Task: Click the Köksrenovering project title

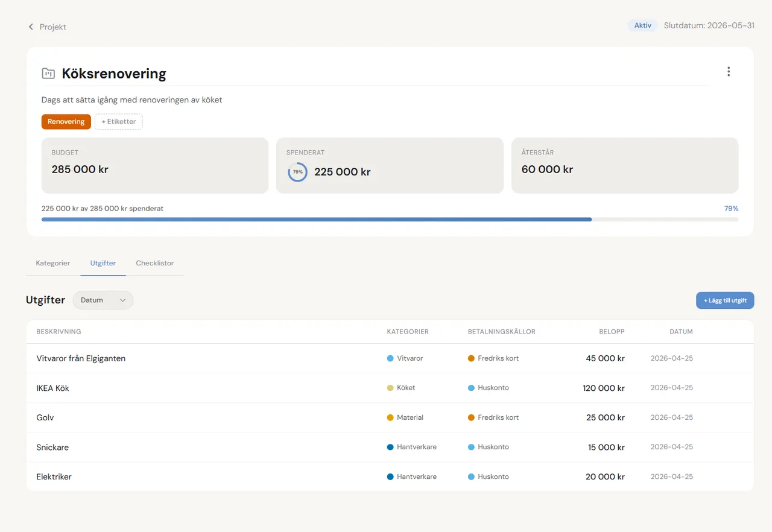Action: coord(114,74)
